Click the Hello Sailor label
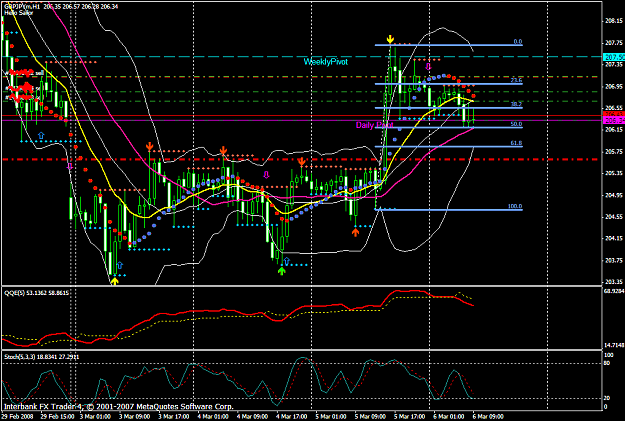Image resolution: width=625 pixels, height=421 pixels. [19, 13]
